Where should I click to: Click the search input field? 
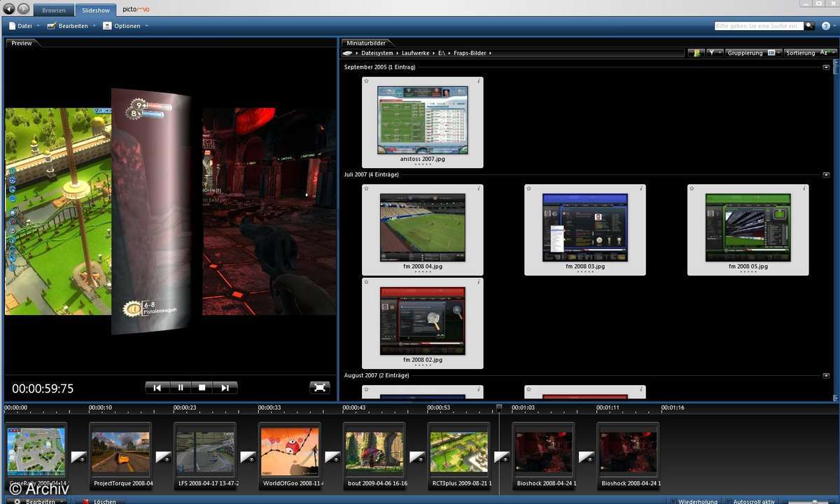point(759,26)
